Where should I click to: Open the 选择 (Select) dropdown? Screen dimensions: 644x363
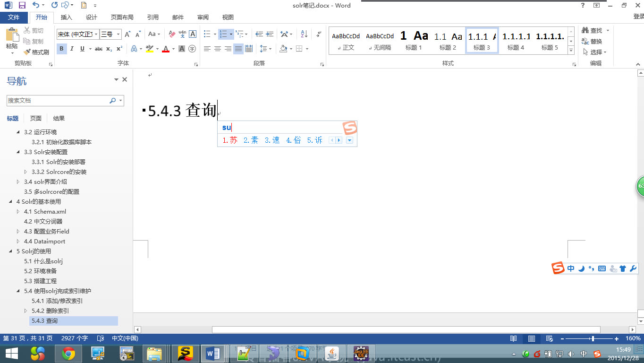595,52
